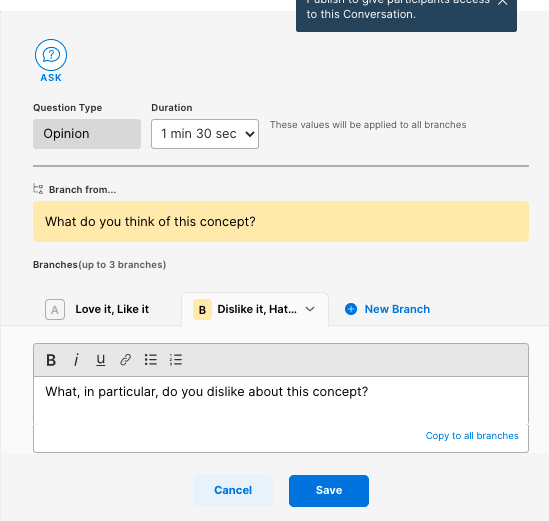Screen dimensions: 549x521
Task: Click Copy to all branches link
Action: (472, 436)
